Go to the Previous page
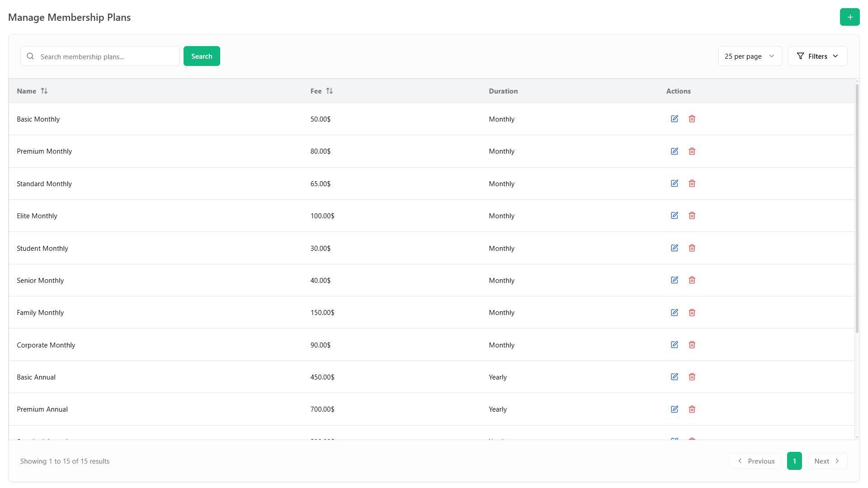Viewport: 868px width, 488px height. [x=755, y=461]
